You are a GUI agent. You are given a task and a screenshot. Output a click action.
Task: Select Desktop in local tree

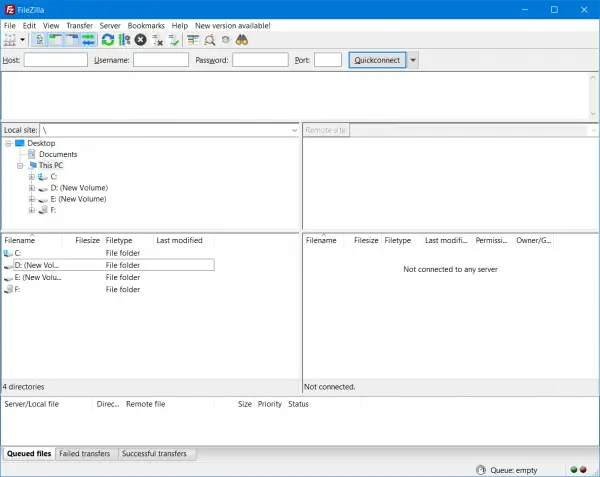(41, 143)
